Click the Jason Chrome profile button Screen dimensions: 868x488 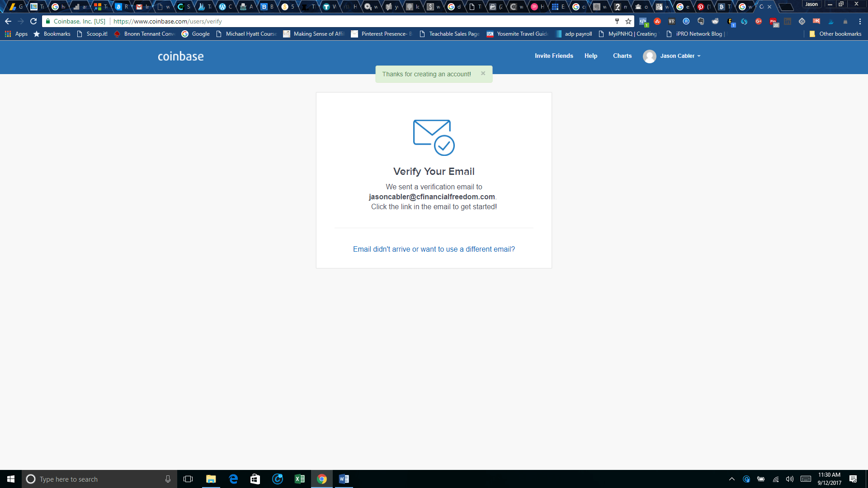811,4
